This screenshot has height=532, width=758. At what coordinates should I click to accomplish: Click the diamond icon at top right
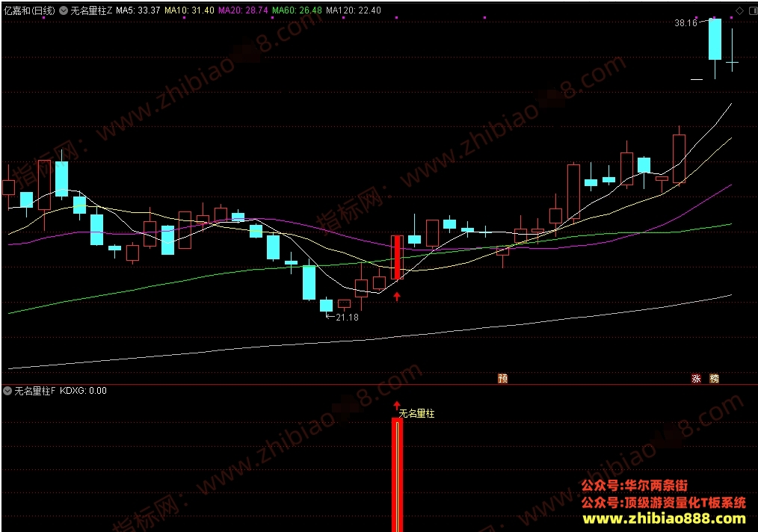tap(739, 10)
